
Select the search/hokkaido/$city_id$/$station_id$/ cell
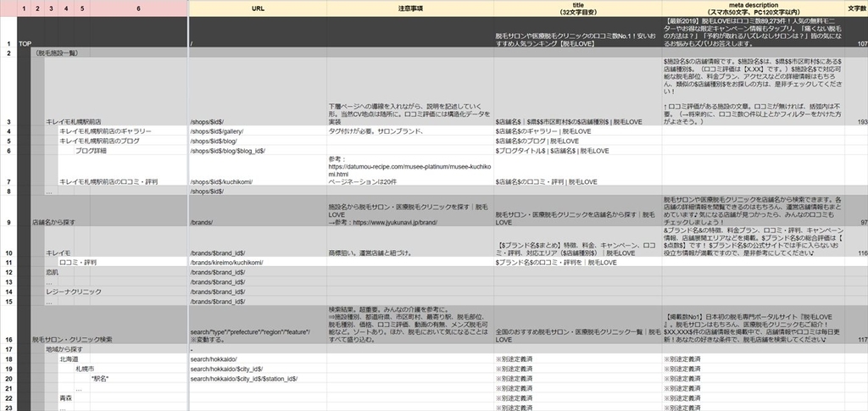click(x=258, y=378)
